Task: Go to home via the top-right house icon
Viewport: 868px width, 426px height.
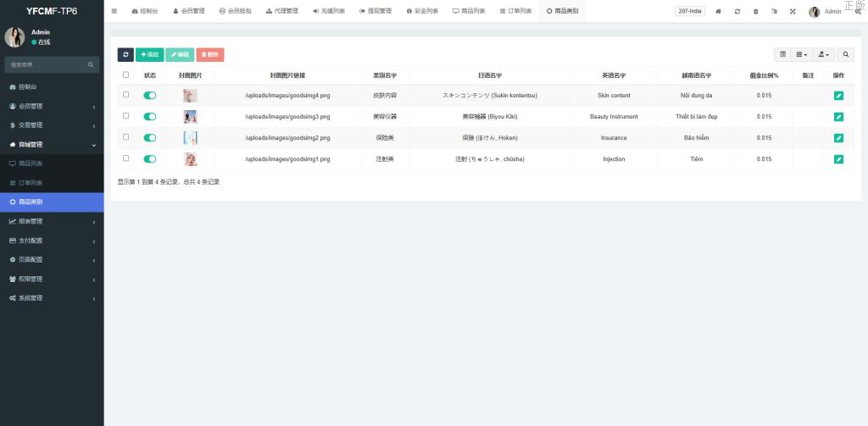Action: tap(718, 11)
